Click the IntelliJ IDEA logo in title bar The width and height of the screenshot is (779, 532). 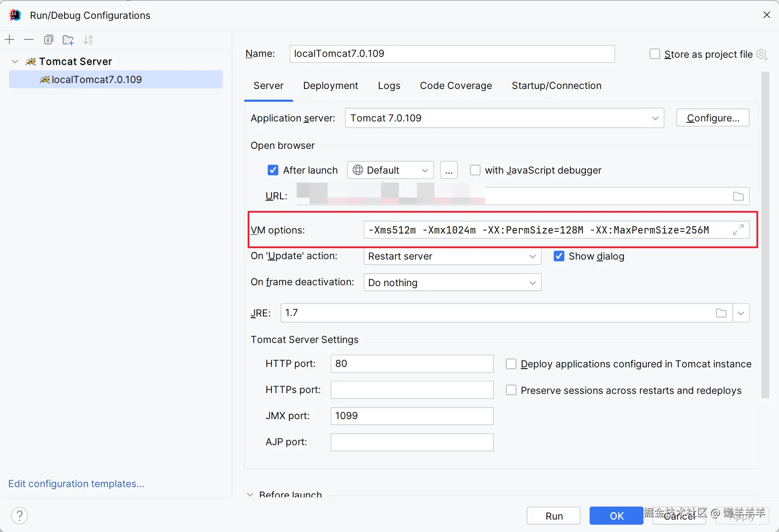coord(15,15)
